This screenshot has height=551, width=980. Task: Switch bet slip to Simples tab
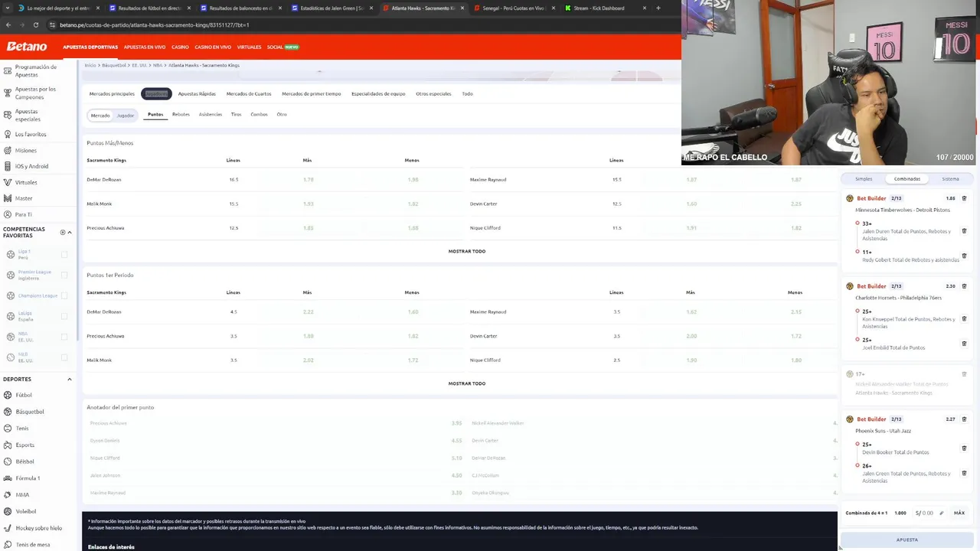click(864, 178)
